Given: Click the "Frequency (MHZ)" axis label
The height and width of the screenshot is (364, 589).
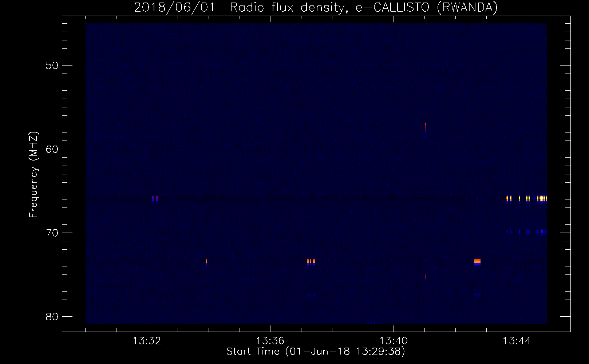Looking at the screenshot, I should click(x=34, y=175).
